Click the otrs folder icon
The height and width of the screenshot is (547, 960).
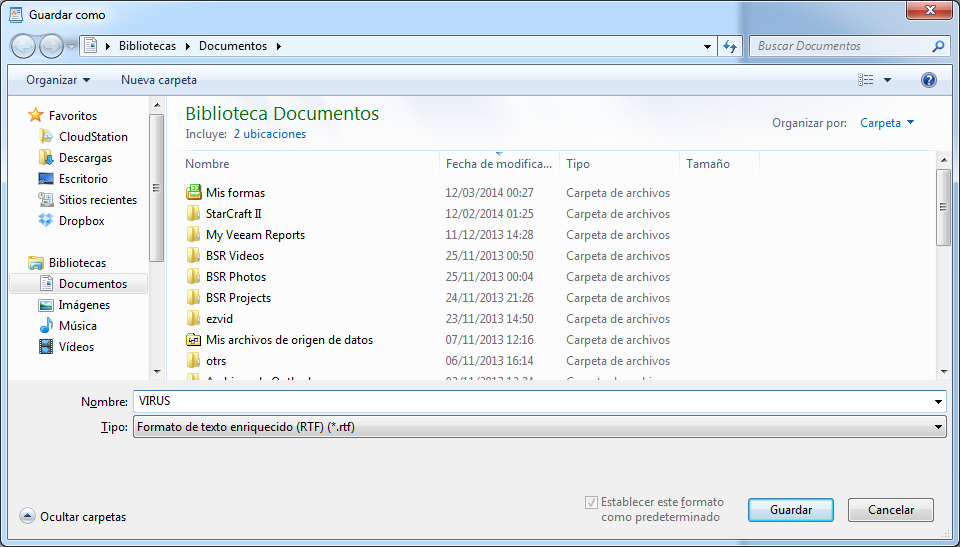pos(193,361)
